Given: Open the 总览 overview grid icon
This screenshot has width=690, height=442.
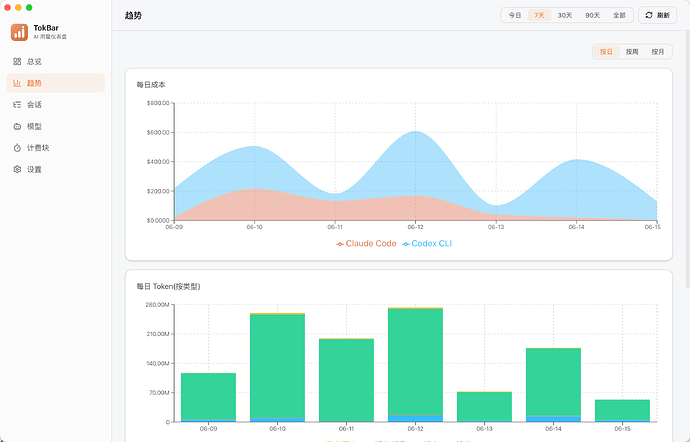Looking at the screenshot, I should pyautogui.click(x=17, y=61).
